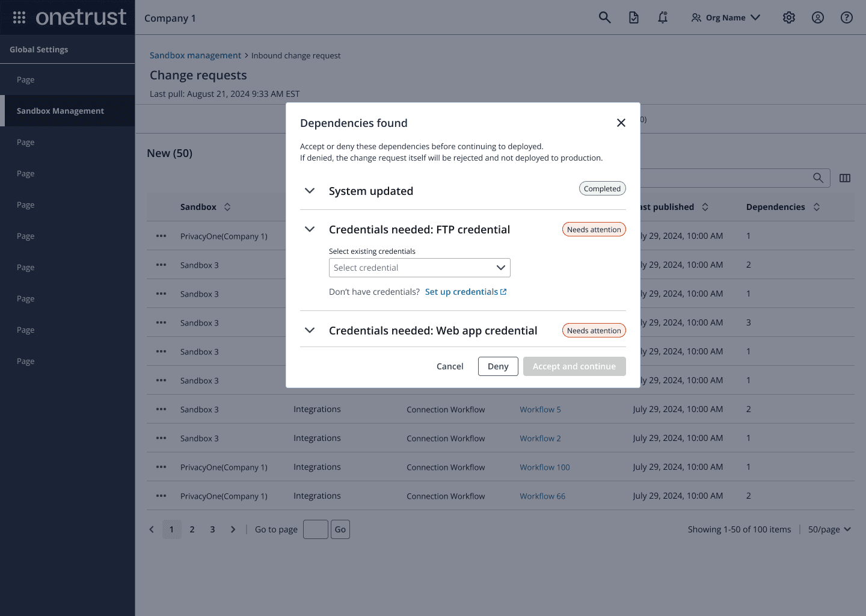Open the settings gear icon
866x616 pixels.
click(x=789, y=17)
